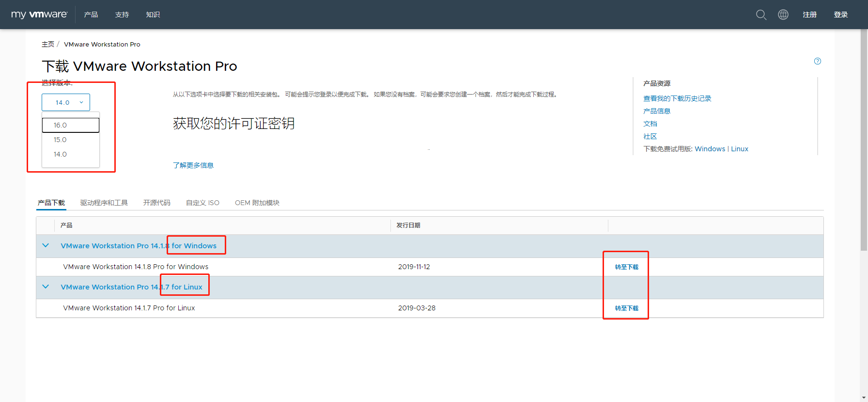Image resolution: width=868 pixels, height=402 pixels.
Task: Click the 2019-11-12 release date cell
Action: point(414,267)
